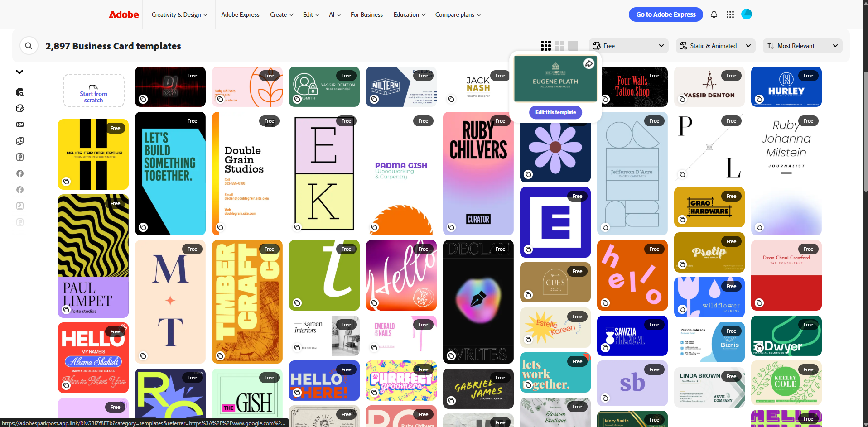Expand the Create dropdown
Screen dimensions: 868x427
282,14
